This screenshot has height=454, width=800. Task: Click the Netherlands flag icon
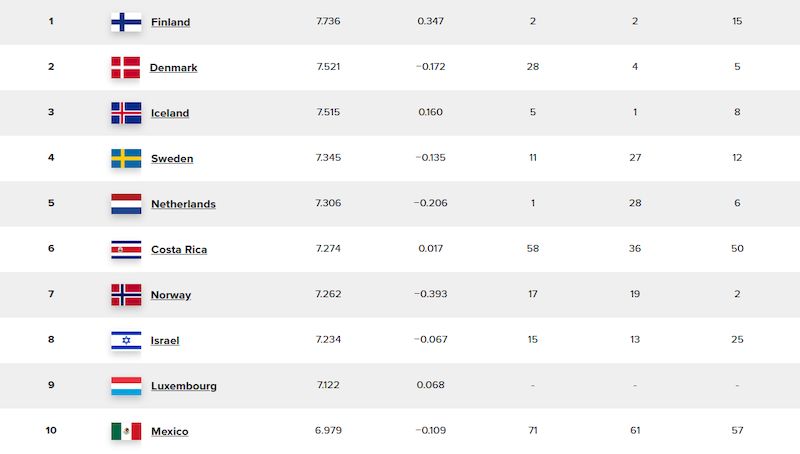126,204
